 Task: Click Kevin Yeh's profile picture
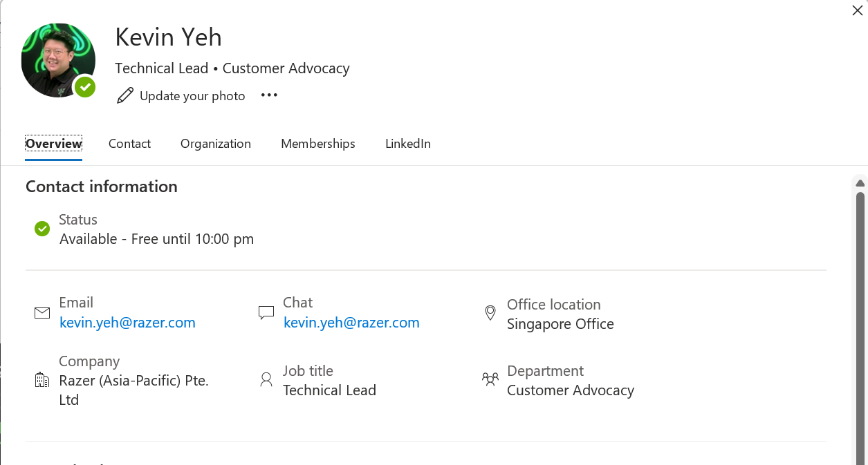point(58,60)
